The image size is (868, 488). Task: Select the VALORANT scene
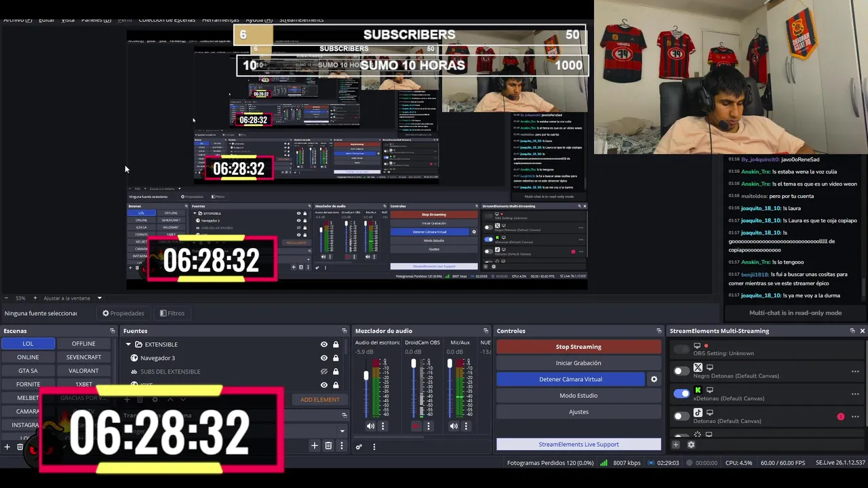pyautogui.click(x=83, y=371)
